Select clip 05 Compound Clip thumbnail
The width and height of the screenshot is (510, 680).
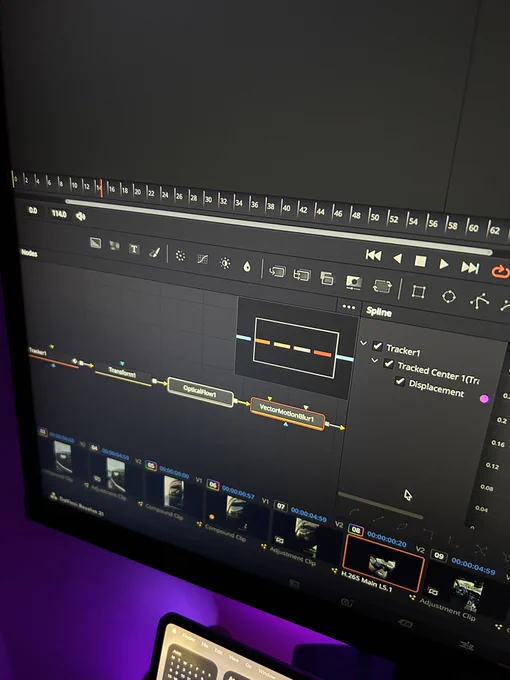(x=173, y=493)
